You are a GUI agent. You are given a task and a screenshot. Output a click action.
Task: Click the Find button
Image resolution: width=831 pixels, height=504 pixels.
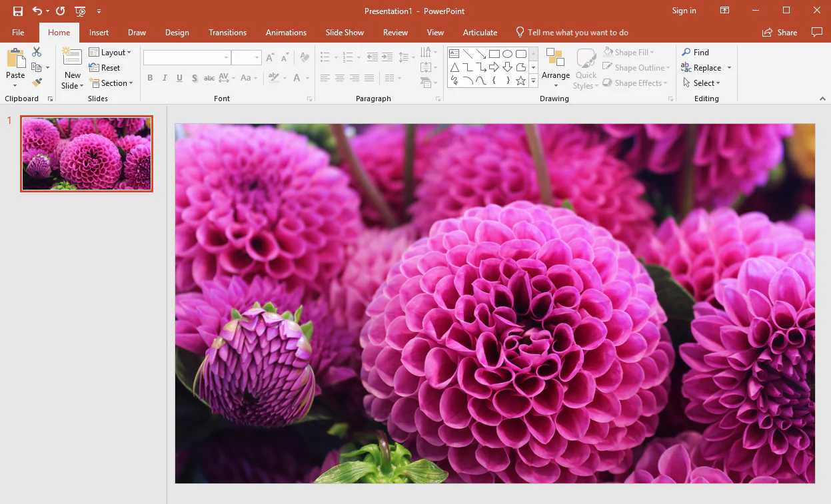pos(695,52)
